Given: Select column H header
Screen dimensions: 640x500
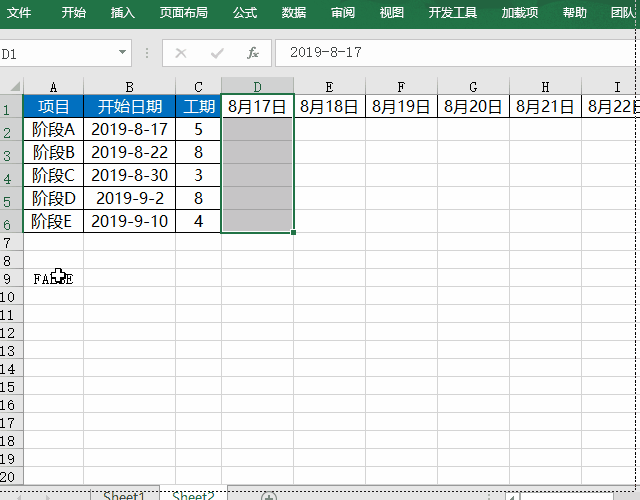Looking at the screenshot, I should click(545, 87).
